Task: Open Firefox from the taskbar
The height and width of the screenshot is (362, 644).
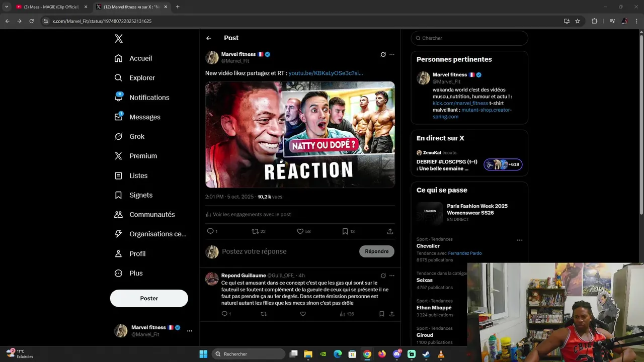Action: pyautogui.click(x=382, y=354)
